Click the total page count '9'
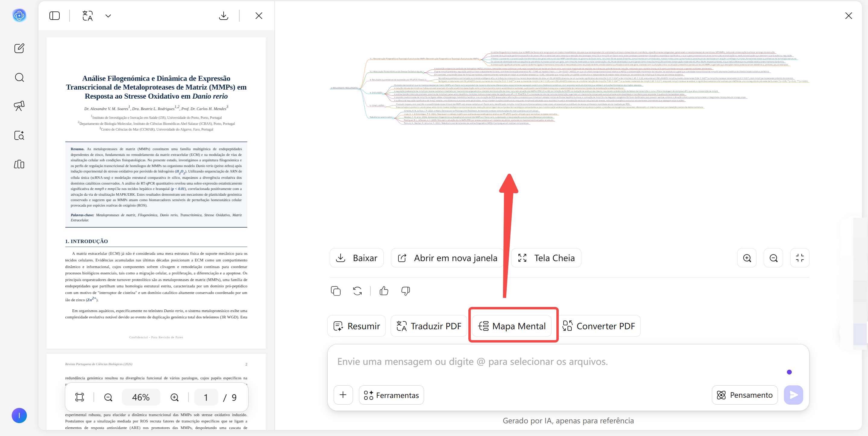Viewport: 868px width, 436px height. pyautogui.click(x=234, y=398)
